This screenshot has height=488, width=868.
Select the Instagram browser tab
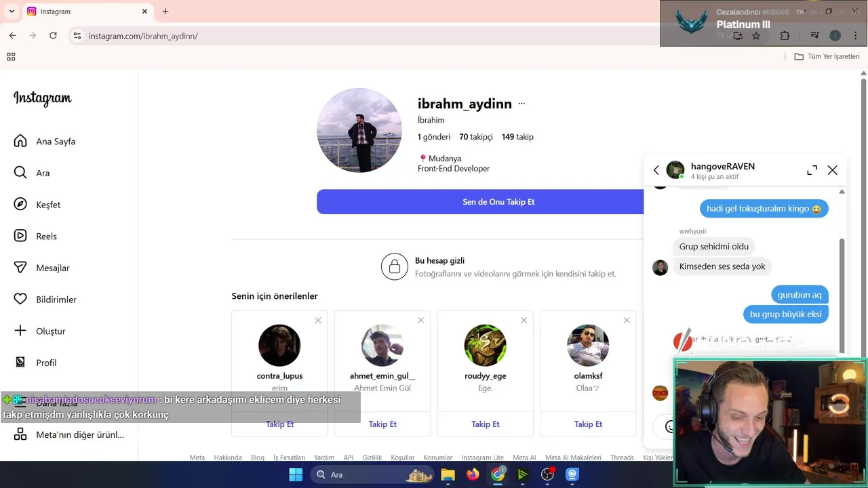[x=88, y=12]
